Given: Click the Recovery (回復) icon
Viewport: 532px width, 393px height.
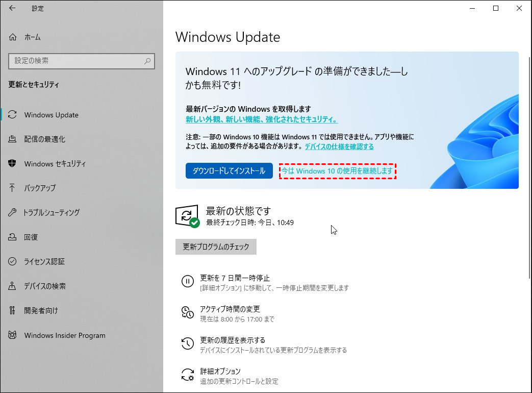Looking at the screenshot, I should click(x=12, y=237).
